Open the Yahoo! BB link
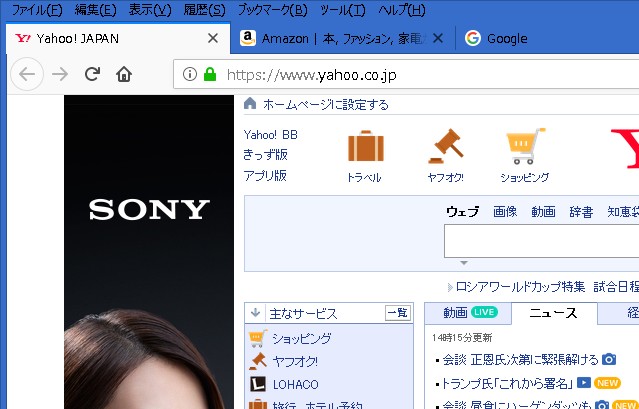The height and width of the screenshot is (409, 639). pyautogui.click(x=271, y=134)
